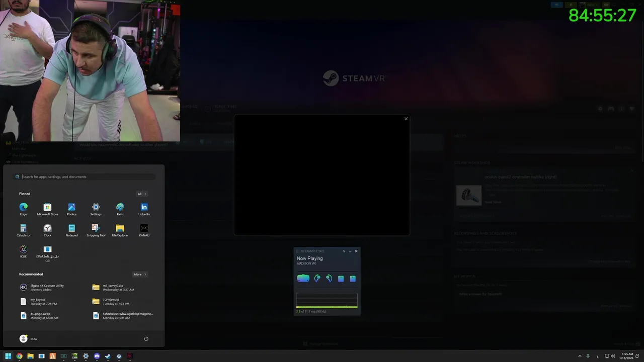
Task: Open recommended BG.png2.webp file
Action: coord(39,315)
